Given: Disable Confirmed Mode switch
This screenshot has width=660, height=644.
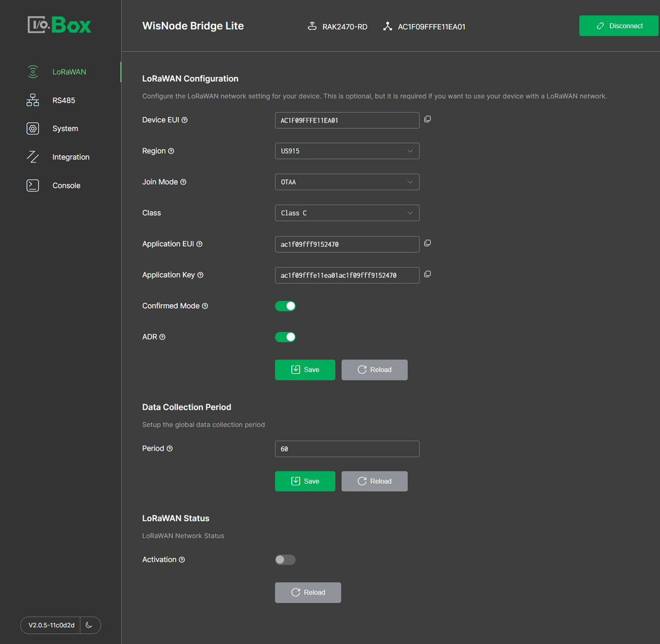Looking at the screenshot, I should (285, 306).
